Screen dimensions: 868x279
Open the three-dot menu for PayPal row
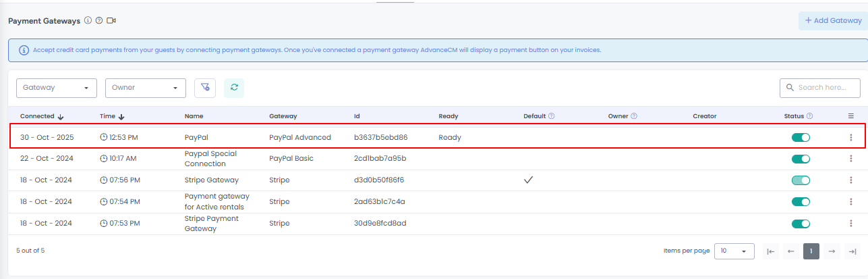point(851,138)
